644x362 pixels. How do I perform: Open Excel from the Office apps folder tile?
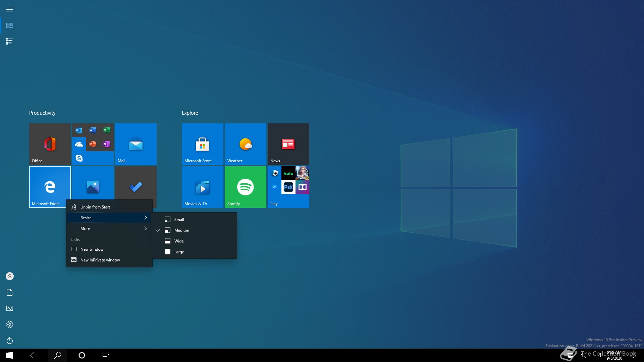click(x=107, y=130)
